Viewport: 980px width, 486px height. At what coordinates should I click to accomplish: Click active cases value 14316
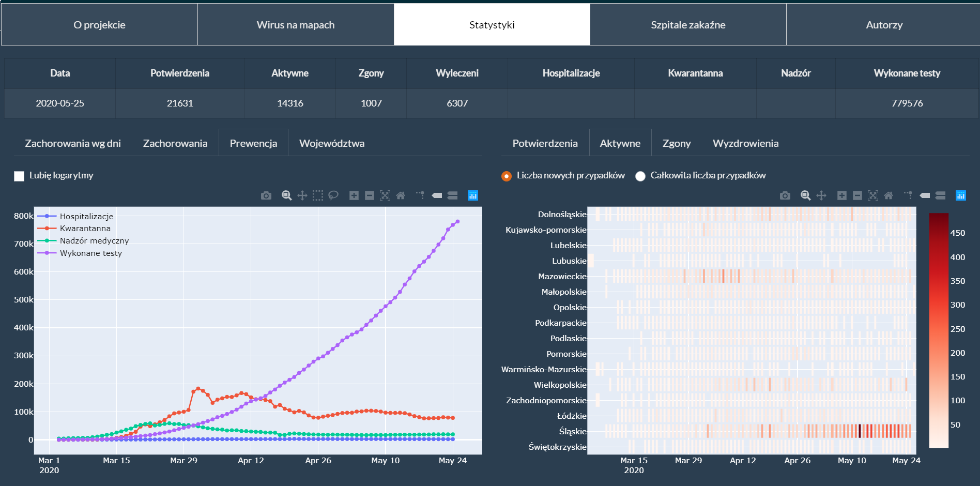(290, 103)
